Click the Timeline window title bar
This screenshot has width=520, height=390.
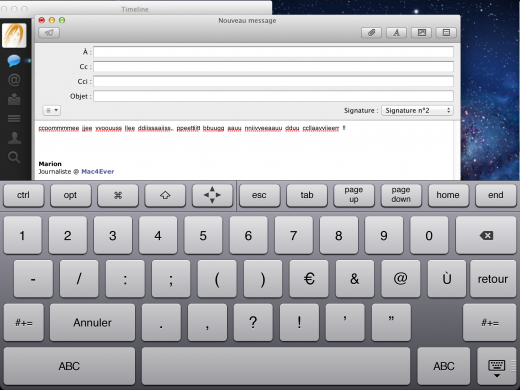pyautogui.click(x=135, y=9)
